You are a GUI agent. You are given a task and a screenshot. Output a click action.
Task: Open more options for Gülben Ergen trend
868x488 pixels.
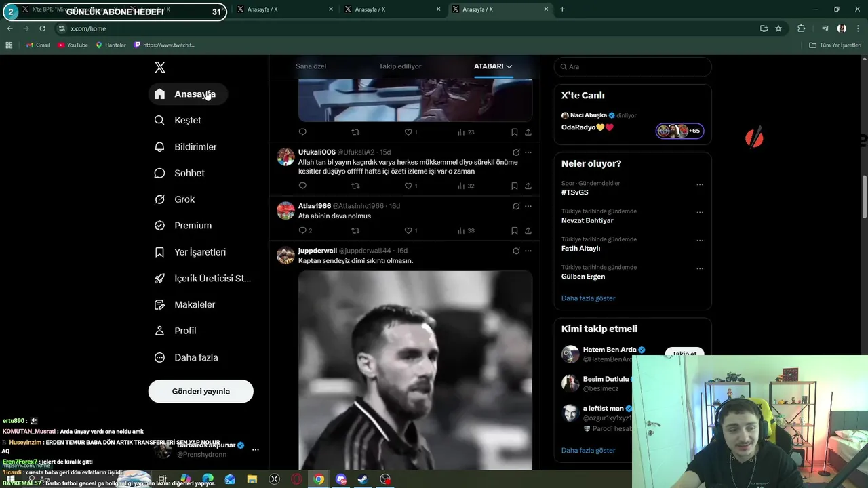[700, 268]
